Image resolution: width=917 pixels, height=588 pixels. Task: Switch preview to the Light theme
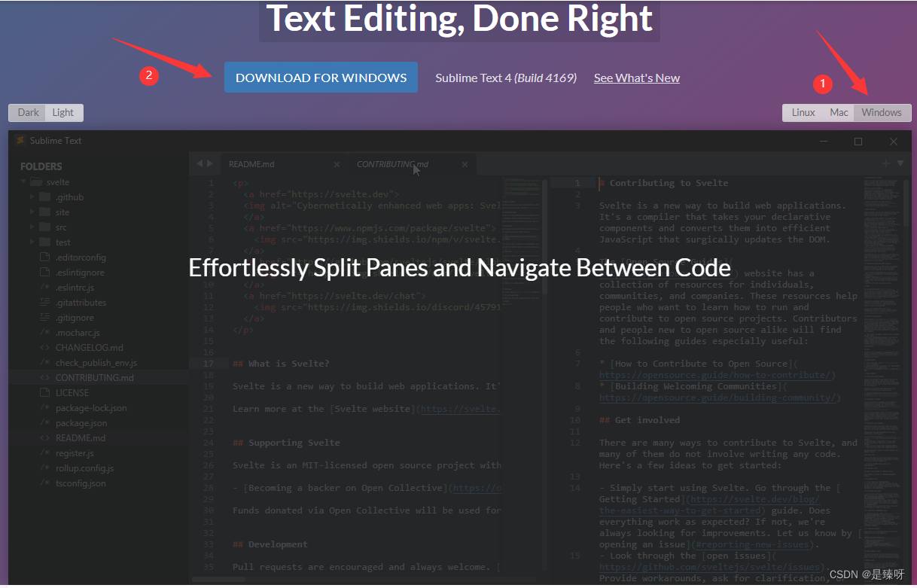pos(63,112)
